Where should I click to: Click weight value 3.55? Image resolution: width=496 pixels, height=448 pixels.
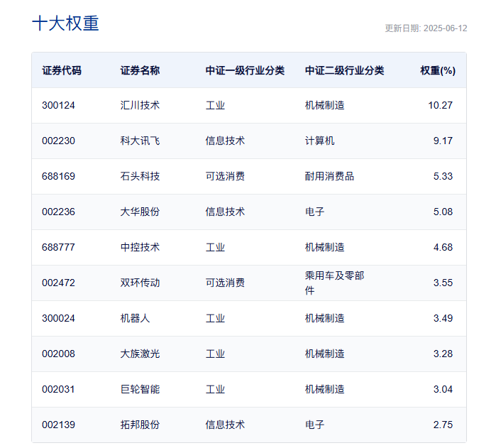point(443,283)
